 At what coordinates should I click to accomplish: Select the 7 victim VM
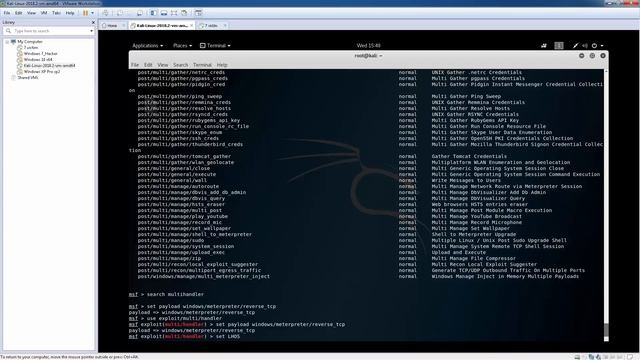tap(31, 47)
